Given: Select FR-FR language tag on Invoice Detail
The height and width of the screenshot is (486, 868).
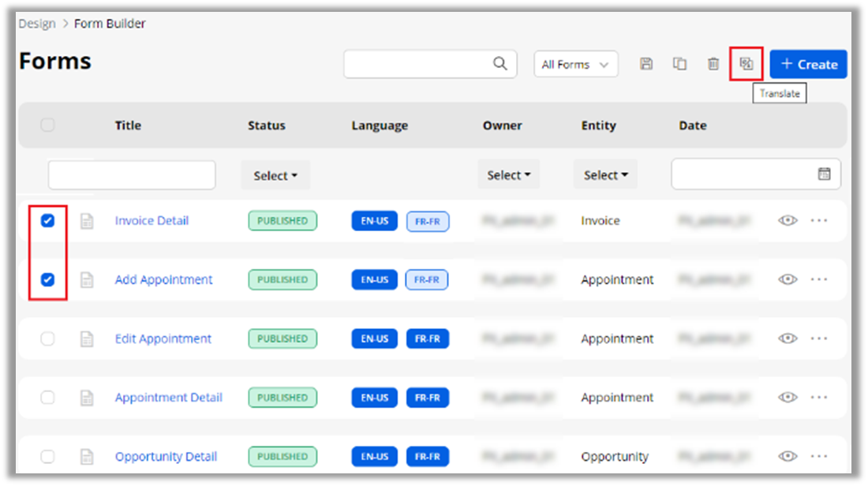Looking at the screenshot, I should [x=428, y=222].
